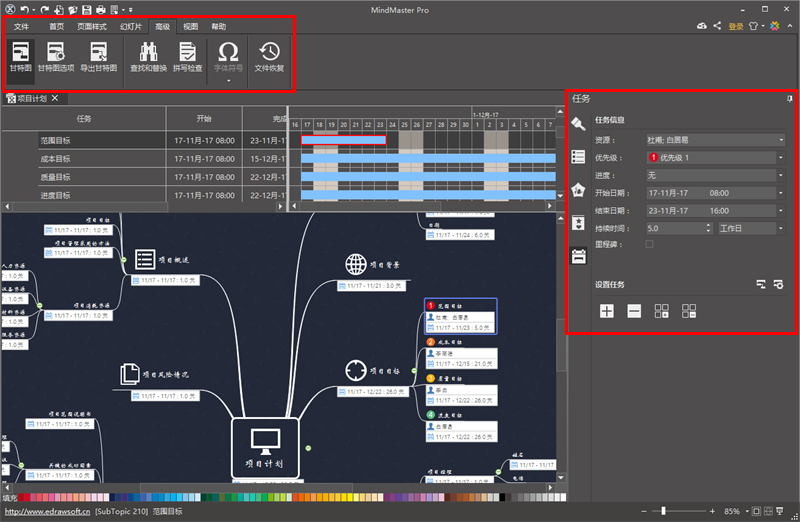The image size is (800, 522).
Task: Close the 项目计划 document tab
Action: pyautogui.click(x=55, y=98)
